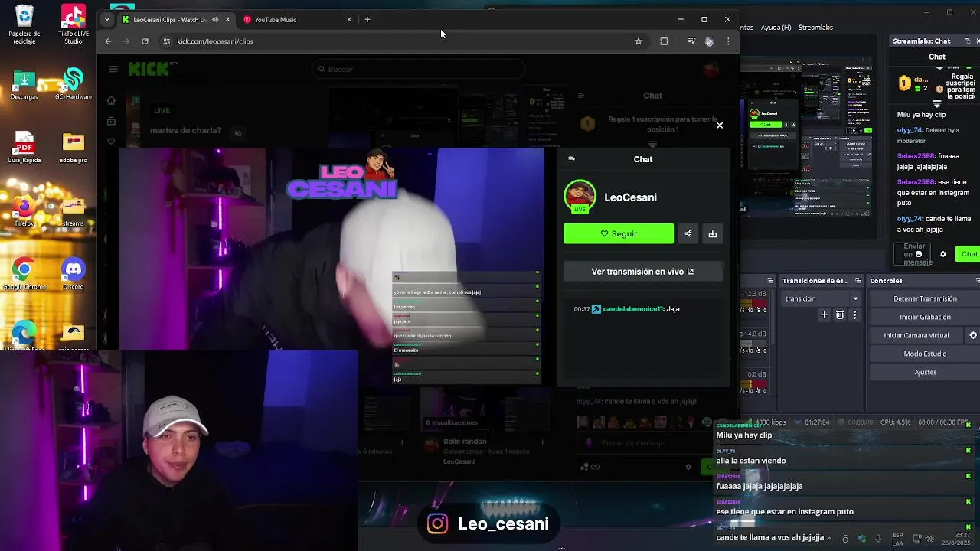Launch Firefox from desktop
This screenshot has height=551, width=980.
pos(24,212)
